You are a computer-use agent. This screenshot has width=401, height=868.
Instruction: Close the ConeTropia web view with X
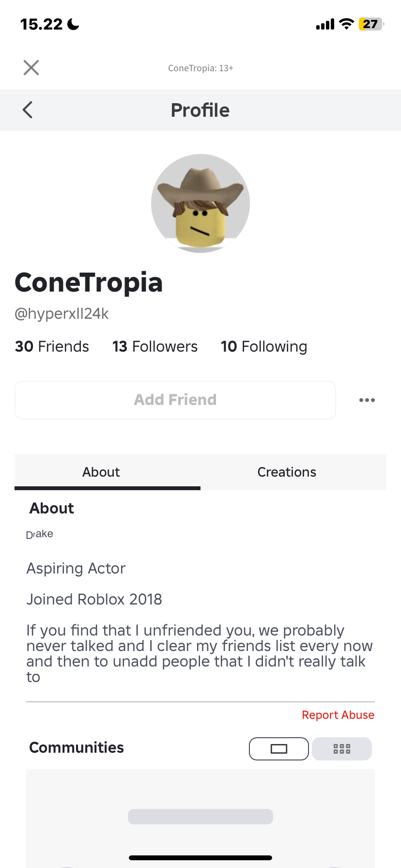point(31,68)
